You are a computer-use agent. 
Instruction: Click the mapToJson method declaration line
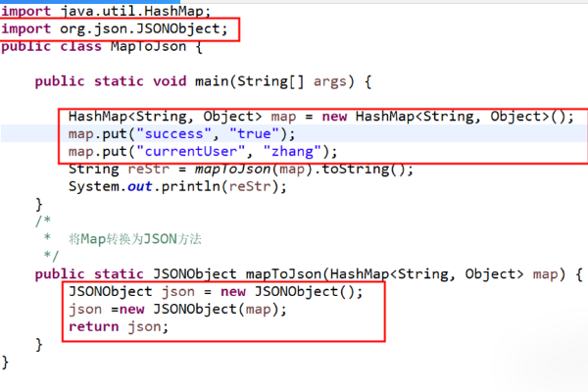pos(309,274)
